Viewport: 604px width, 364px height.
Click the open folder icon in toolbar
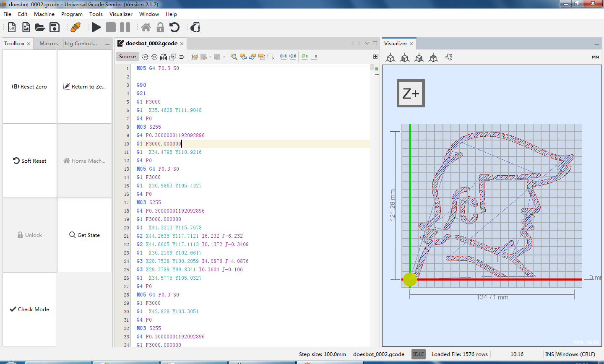(40, 28)
